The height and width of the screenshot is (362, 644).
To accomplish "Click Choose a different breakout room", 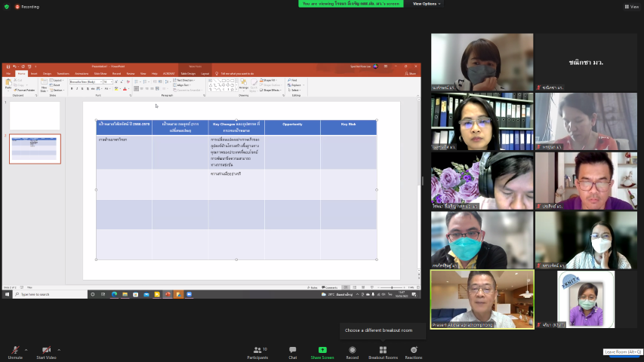I will [379, 330].
